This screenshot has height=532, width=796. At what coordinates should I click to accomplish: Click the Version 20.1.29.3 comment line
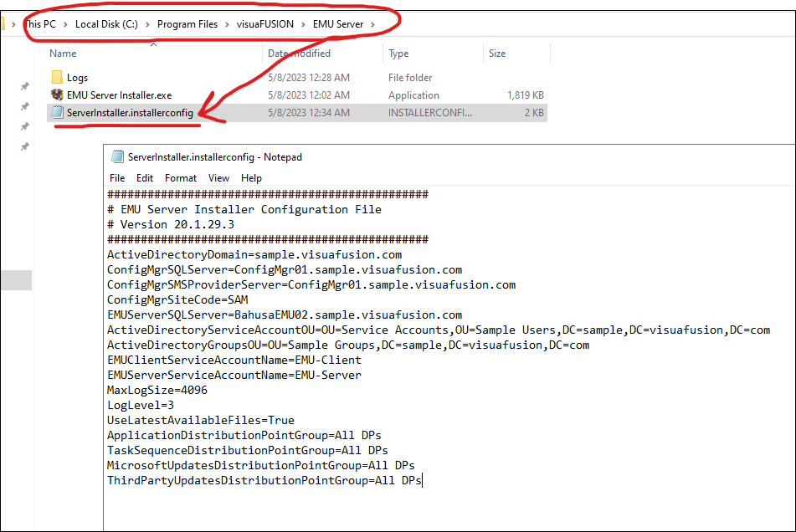point(171,224)
